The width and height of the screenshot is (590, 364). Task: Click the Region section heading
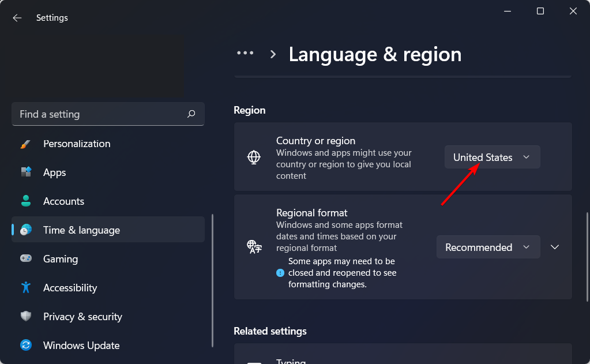(x=250, y=110)
